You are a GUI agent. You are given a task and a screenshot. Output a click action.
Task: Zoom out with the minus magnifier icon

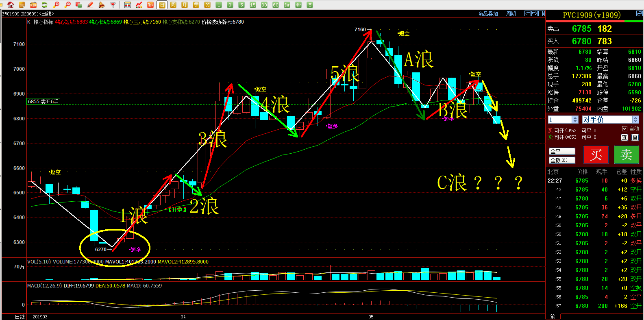(x=67, y=5)
